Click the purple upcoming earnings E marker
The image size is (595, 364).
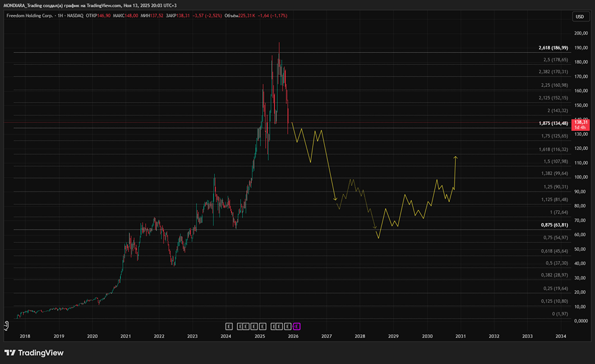[x=297, y=327]
